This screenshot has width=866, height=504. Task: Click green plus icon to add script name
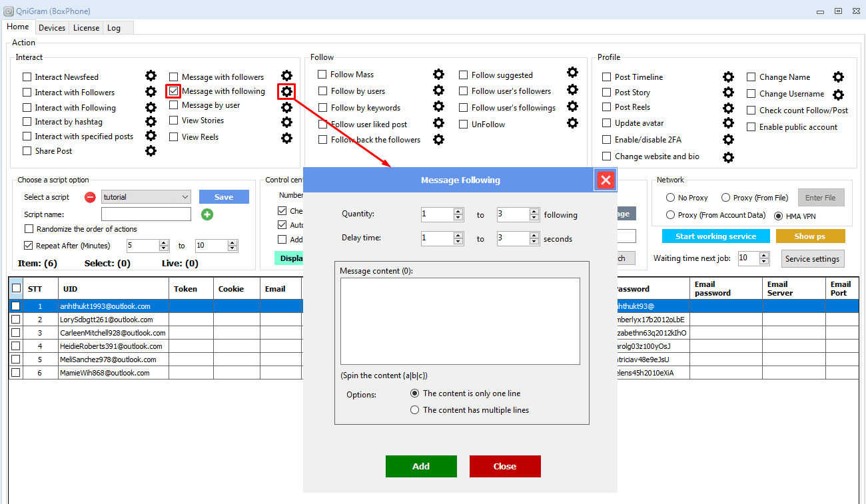tap(207, 214)
